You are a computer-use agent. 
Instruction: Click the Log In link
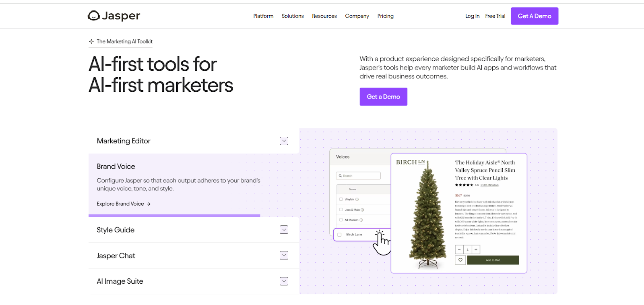(473, 16)
